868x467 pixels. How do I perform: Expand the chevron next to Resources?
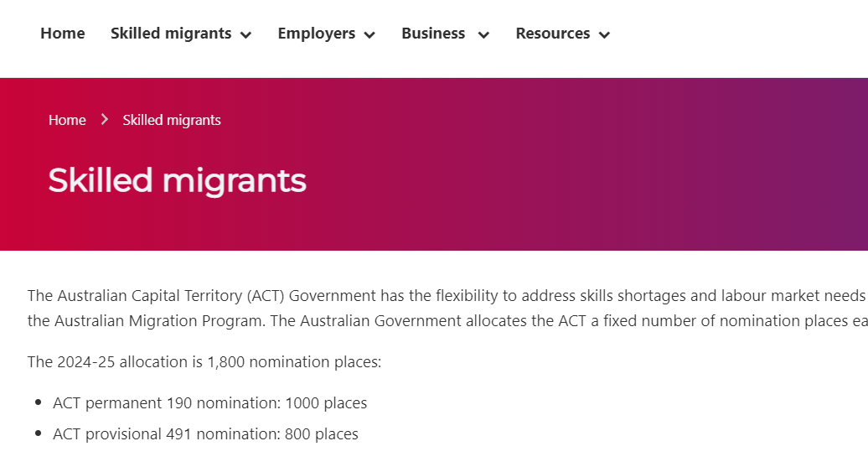pyautogui.click(x=605, y=35)
